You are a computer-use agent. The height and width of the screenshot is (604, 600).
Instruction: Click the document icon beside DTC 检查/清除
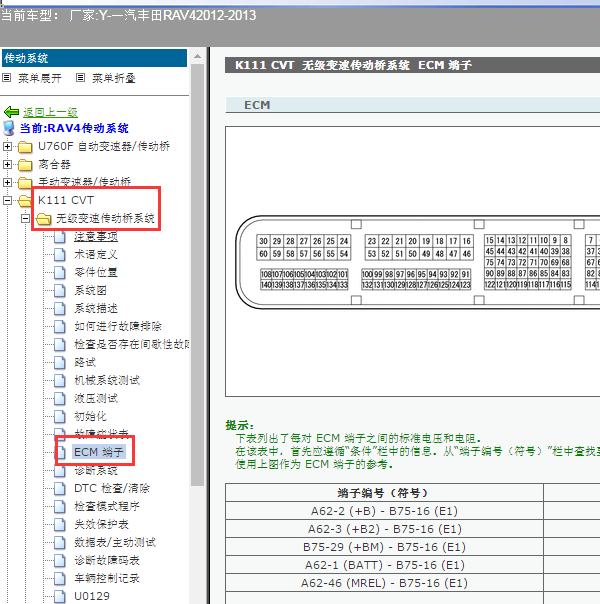pyautogui.click(x=60, y=488)
